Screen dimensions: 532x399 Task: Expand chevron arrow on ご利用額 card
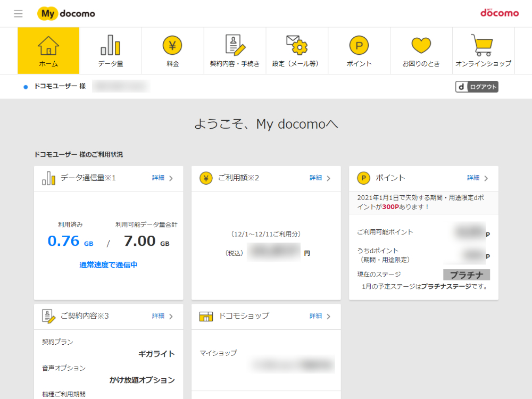pos(328,178)
